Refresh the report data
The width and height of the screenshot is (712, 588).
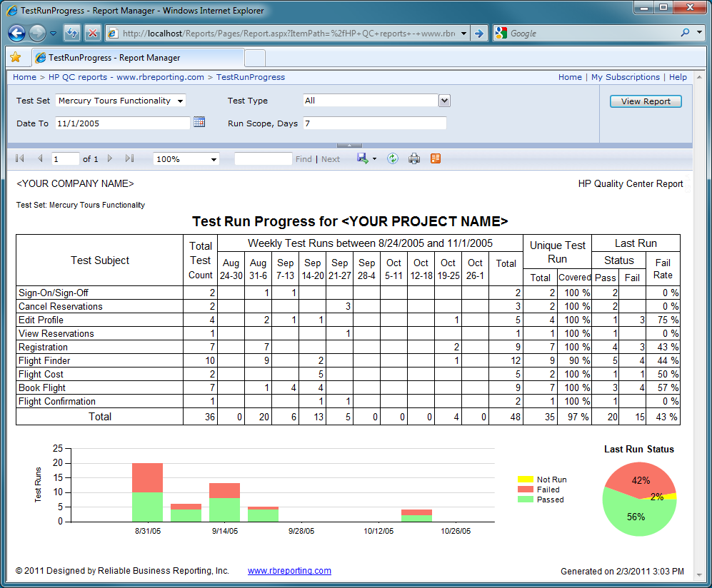point(392,158)
